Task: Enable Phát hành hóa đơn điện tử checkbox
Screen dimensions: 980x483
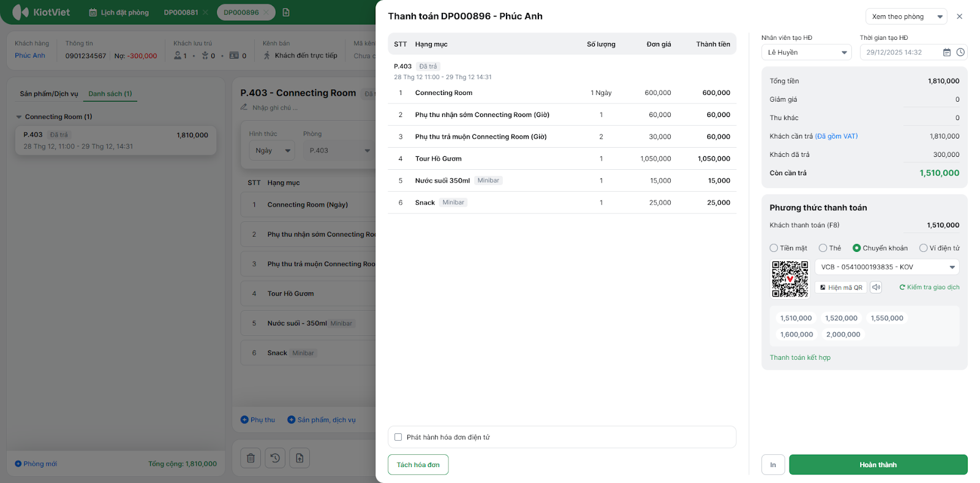Action: (x=398, y=437)
